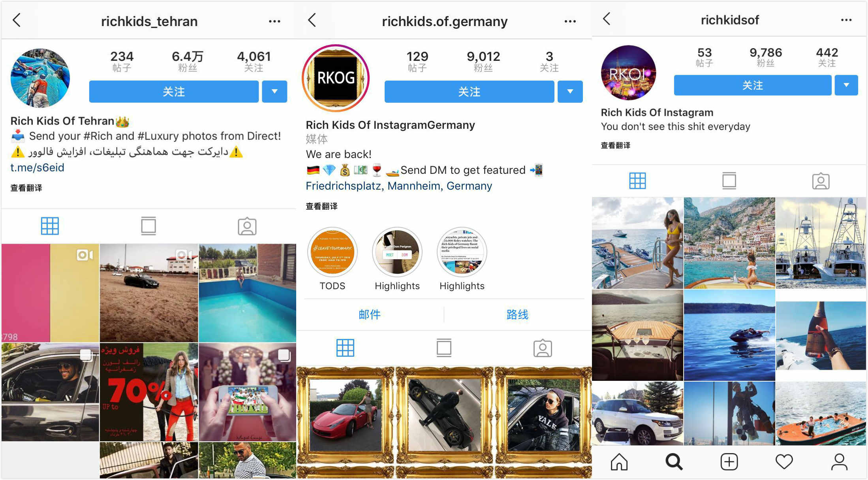Open tagged photos tab on richkidsof
868x480 pixels.
[x=821, y=181]
